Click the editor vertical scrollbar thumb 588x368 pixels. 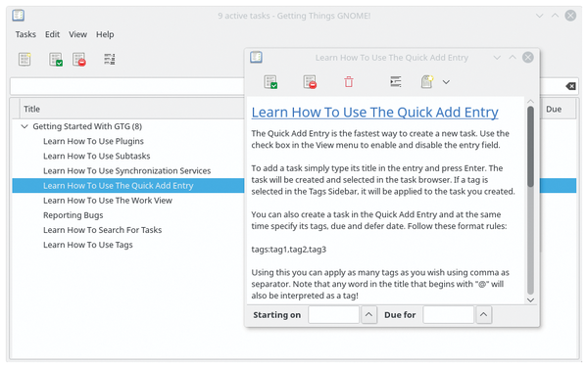click(530, 146)
